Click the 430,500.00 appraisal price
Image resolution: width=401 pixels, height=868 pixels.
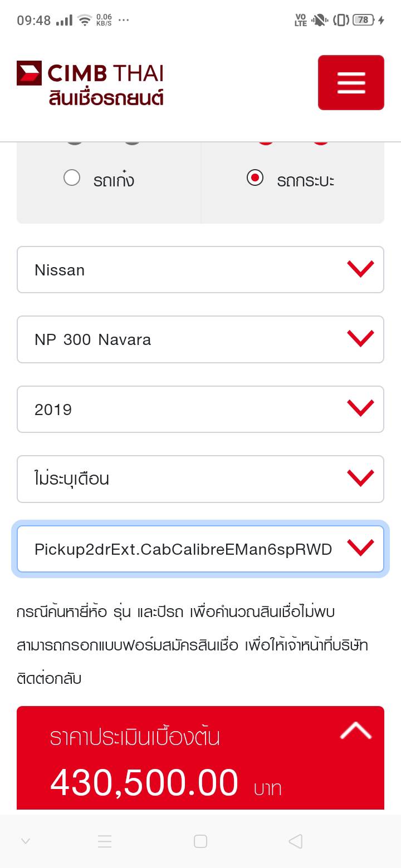(x=144, y=782)
